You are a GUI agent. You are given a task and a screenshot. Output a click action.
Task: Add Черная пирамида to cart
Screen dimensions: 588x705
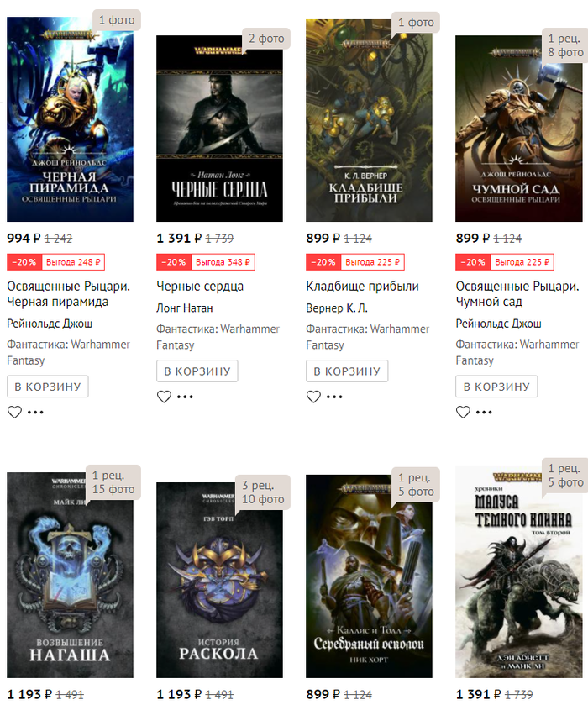point(48,387)
